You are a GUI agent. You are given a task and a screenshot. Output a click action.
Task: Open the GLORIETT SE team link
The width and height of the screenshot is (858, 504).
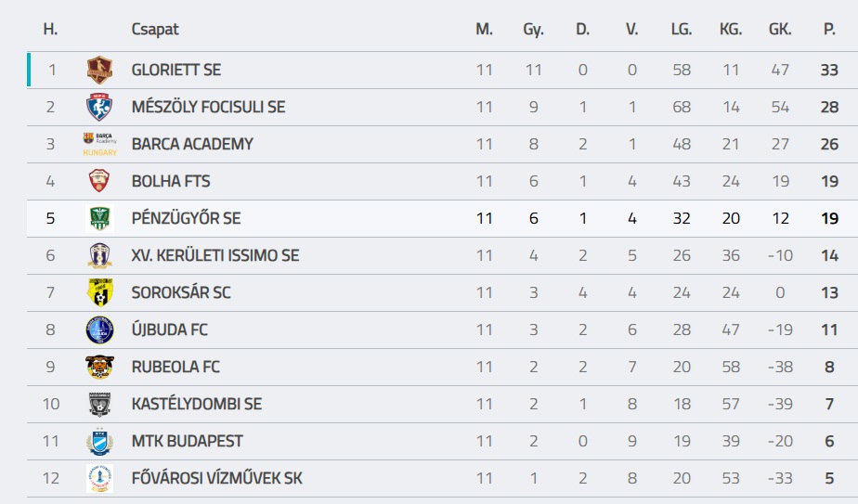[176, 70]
